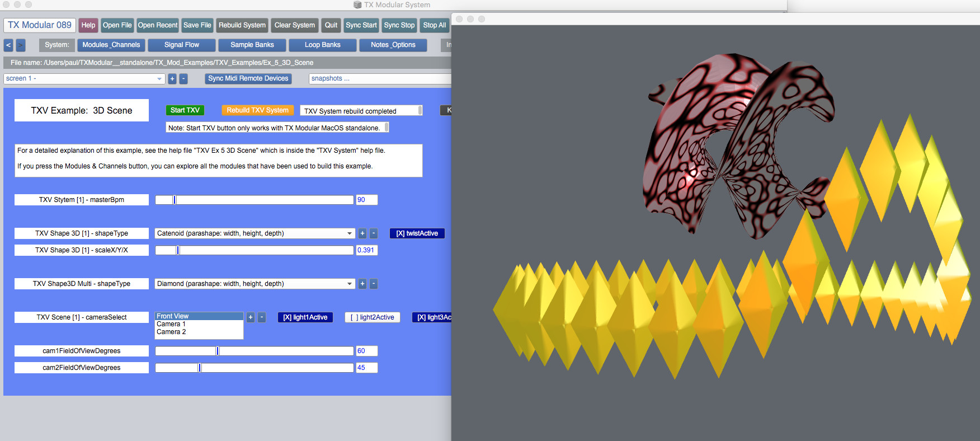Click plus button next to screen selector
This screenshot has width=980, height=441.
click(172, 79)
